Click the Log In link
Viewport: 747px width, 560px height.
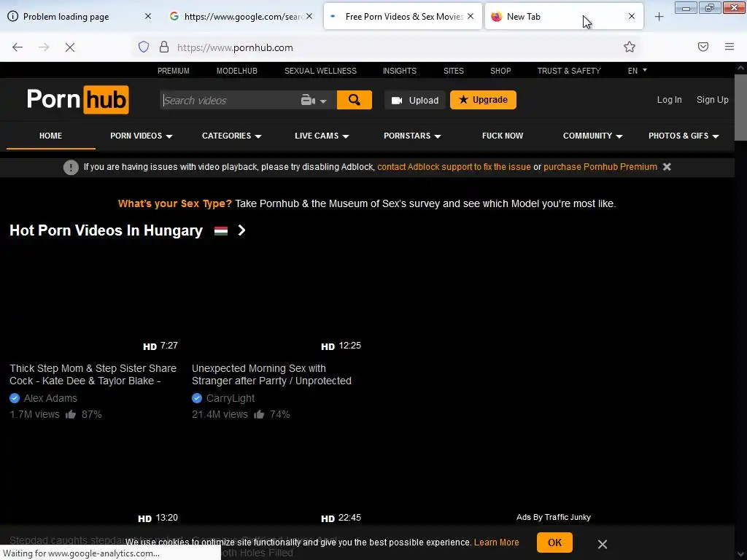(x=670, y=99)
